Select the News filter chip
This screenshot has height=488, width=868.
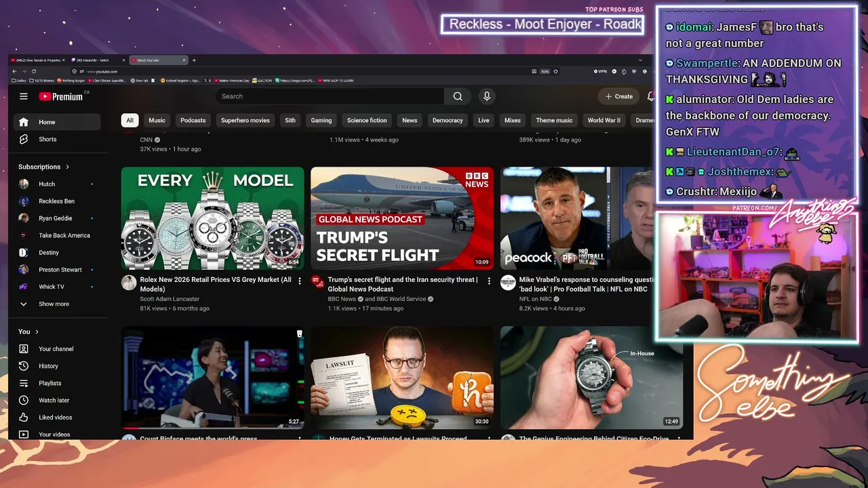410,121
